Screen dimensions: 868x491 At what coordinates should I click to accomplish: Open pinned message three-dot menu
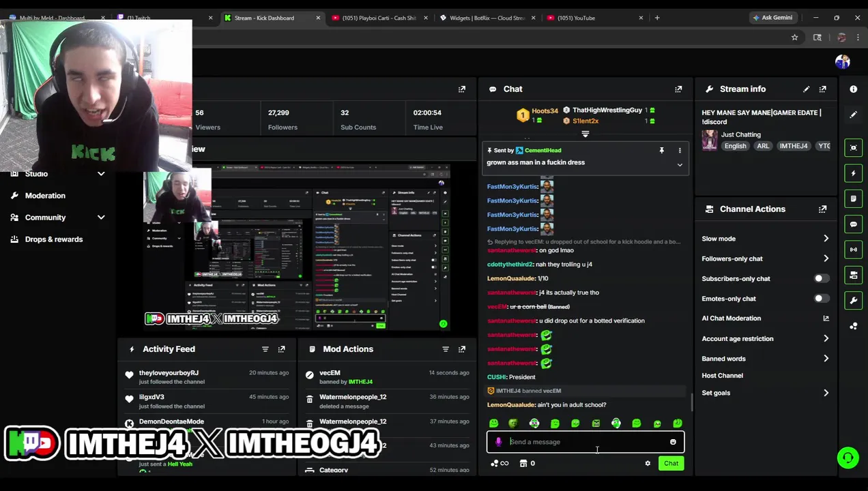pyautogui.click(x=680, y=151)
